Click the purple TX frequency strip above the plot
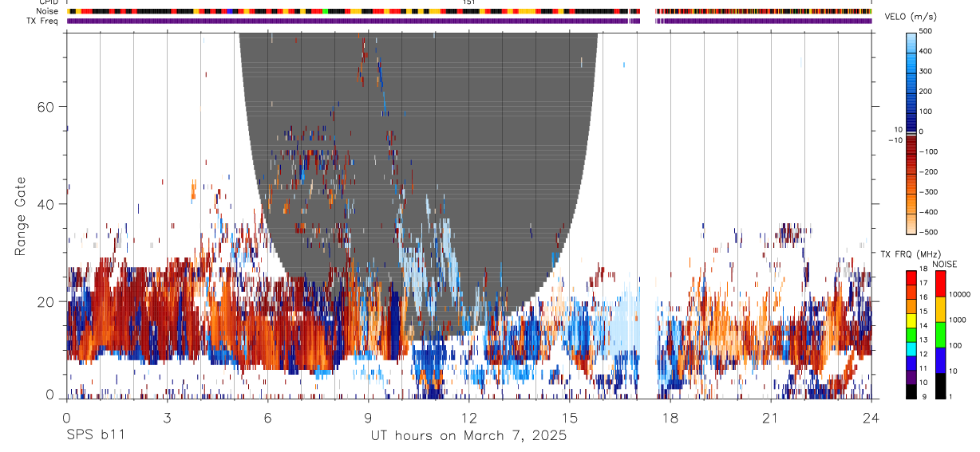Image resolution: width=980 pixels, height=452 pixels. click(x=469, y=21)
